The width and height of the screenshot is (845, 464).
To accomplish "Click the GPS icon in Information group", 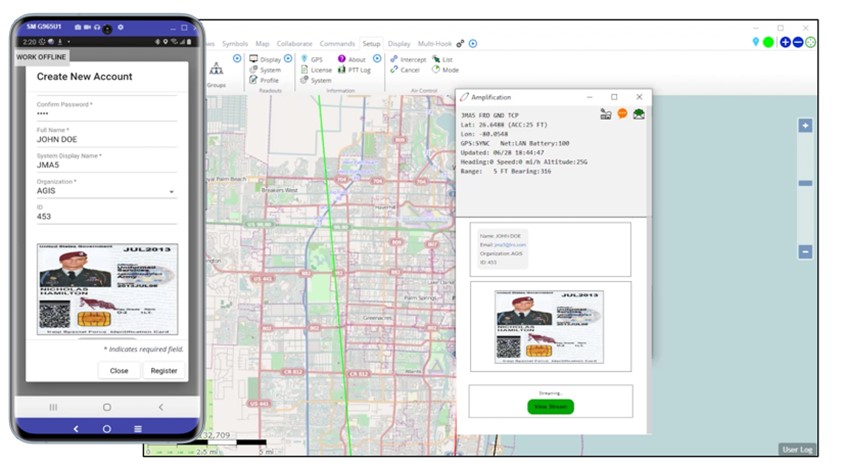I will 304,60.
